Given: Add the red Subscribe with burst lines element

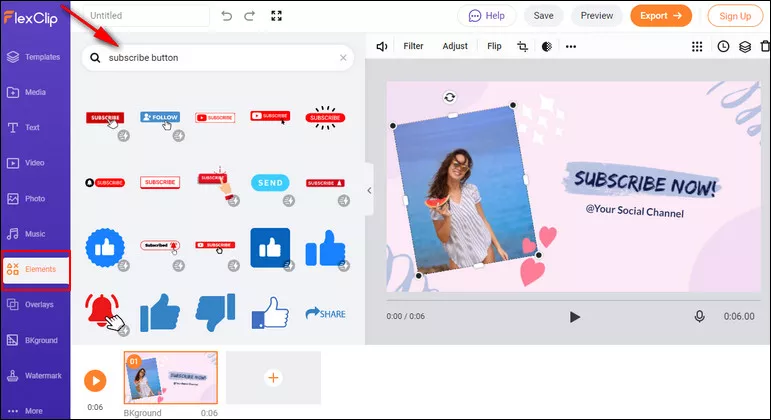Looking at the screenshot, I should 325,118.
